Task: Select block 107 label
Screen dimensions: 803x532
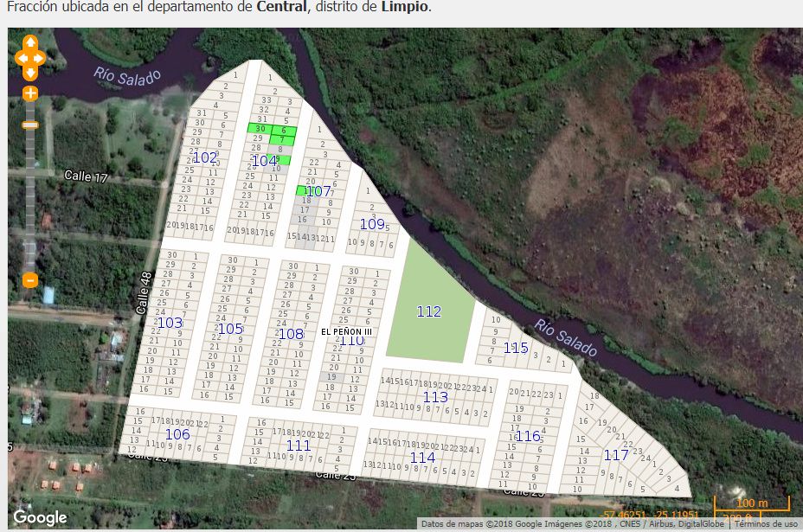Action: coord(318,191)
